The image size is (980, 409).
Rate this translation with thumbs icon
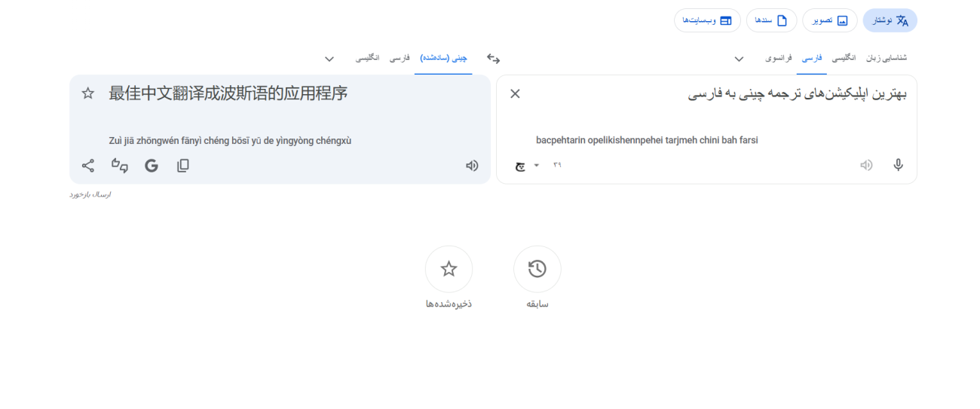pos(120,166)
